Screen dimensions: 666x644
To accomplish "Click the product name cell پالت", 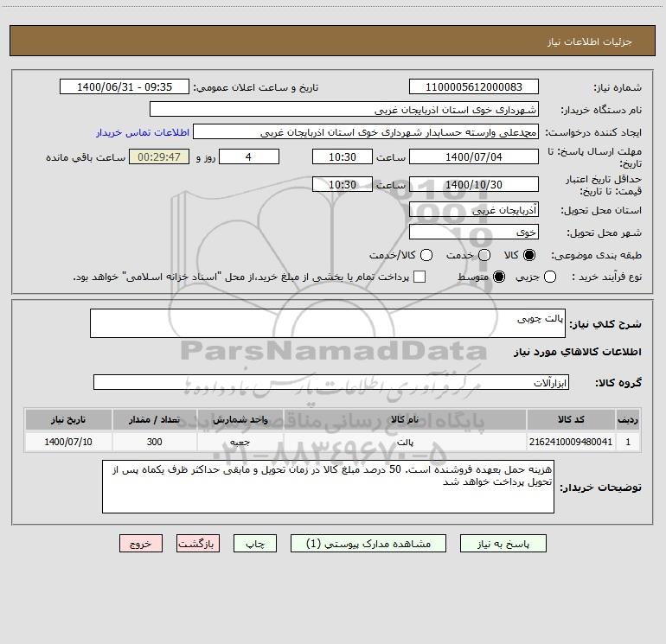I will coord(405,442).
